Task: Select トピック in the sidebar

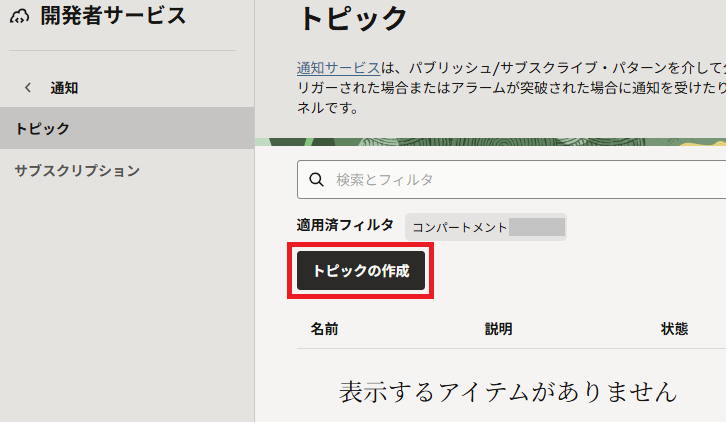Action: (42, 128)
